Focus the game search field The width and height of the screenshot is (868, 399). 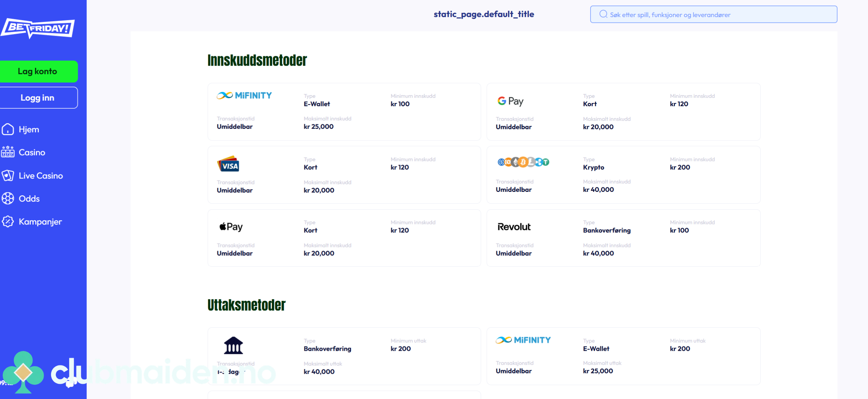tap(713, 14)
